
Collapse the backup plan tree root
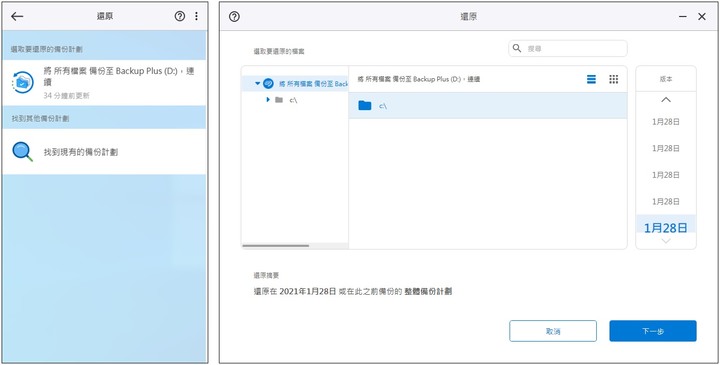[x=258, y=84]
